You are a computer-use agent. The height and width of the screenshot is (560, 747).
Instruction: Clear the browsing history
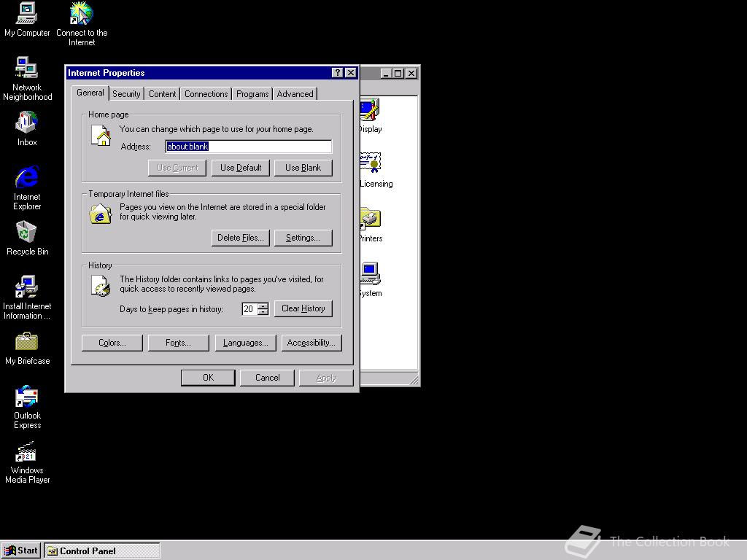(303, 308)
